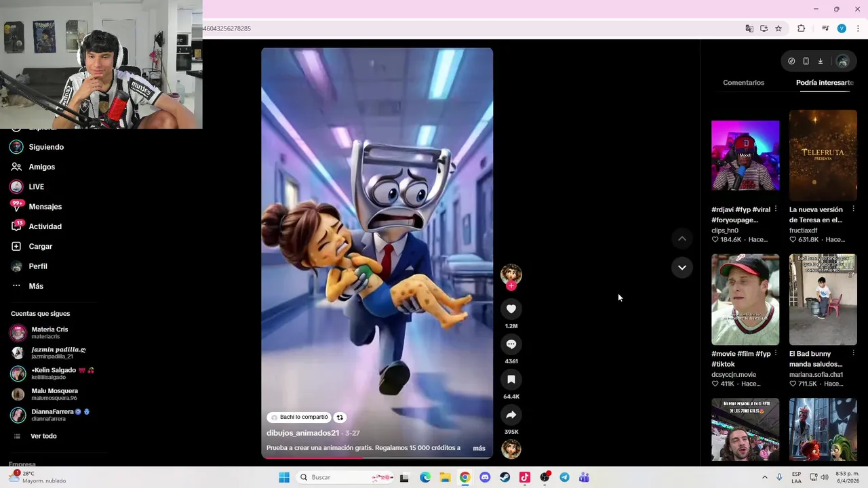868x488 pixels.
Task: Open Telegram from the taskbar
Action: tap(564, 477)
